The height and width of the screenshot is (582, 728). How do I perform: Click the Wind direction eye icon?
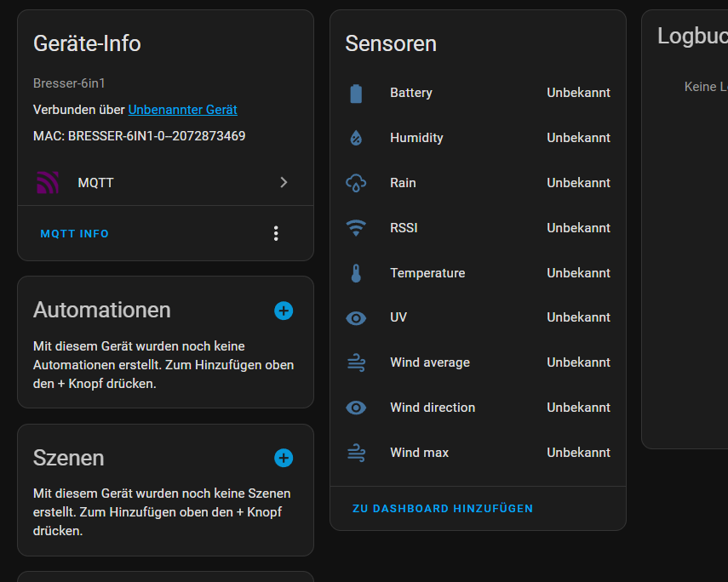pyautogui.click(x=356, y=408)
